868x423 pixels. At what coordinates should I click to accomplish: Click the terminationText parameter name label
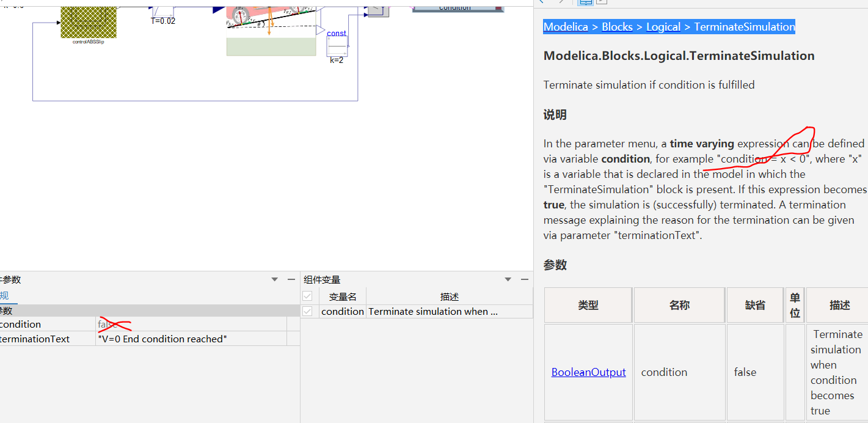tap(35, 339)
